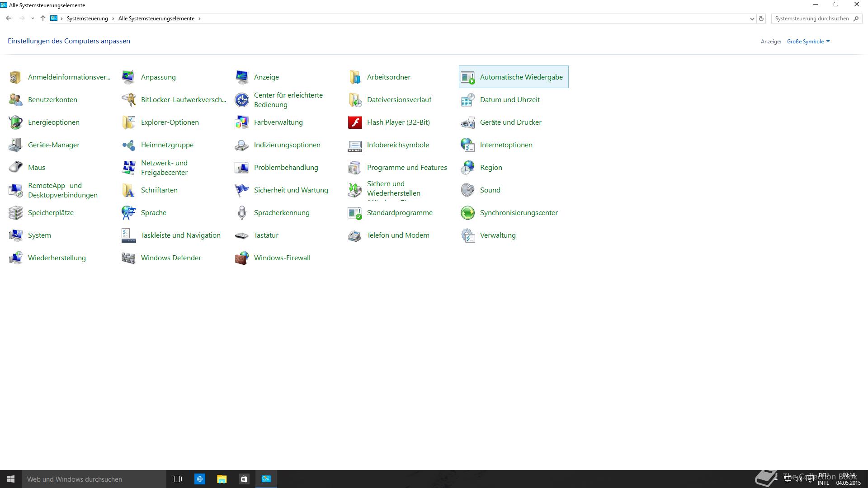Click the Windows-Firewall brick wall icon

[x=241, y=258]
